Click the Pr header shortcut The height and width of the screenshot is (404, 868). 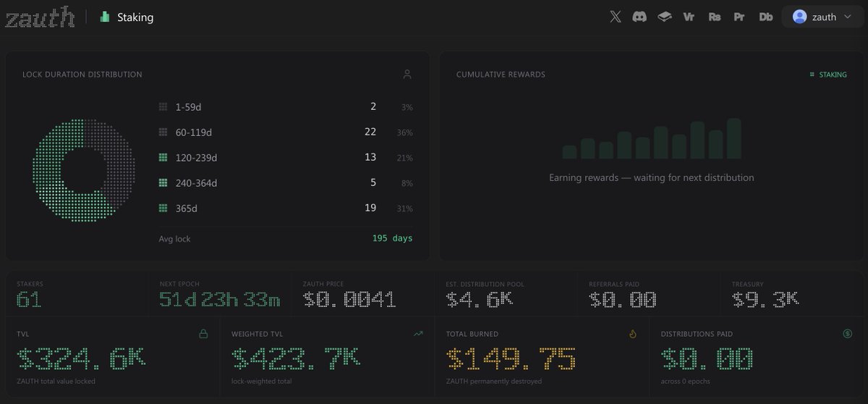pyautogui.click(x=739, y=17)
